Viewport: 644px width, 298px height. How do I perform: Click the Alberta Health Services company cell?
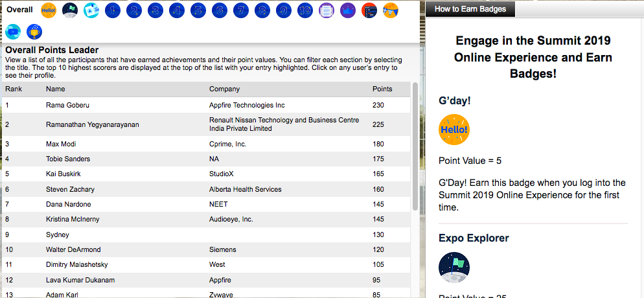coord(245,189)
